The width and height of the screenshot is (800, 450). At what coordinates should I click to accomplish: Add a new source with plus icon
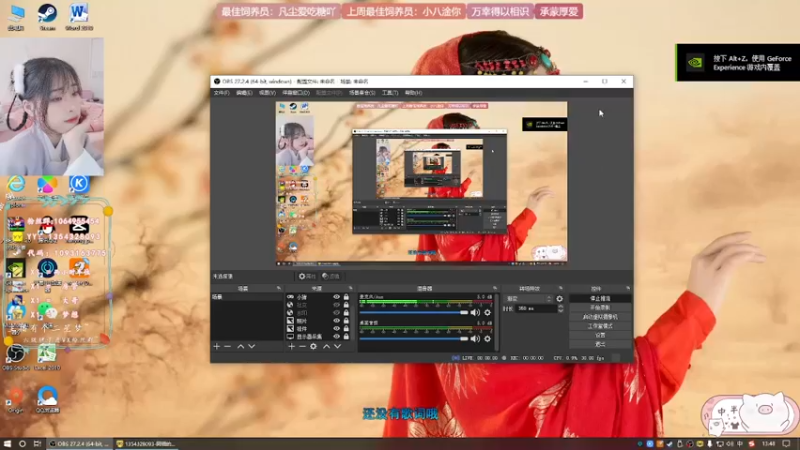(x=291, y=346)
